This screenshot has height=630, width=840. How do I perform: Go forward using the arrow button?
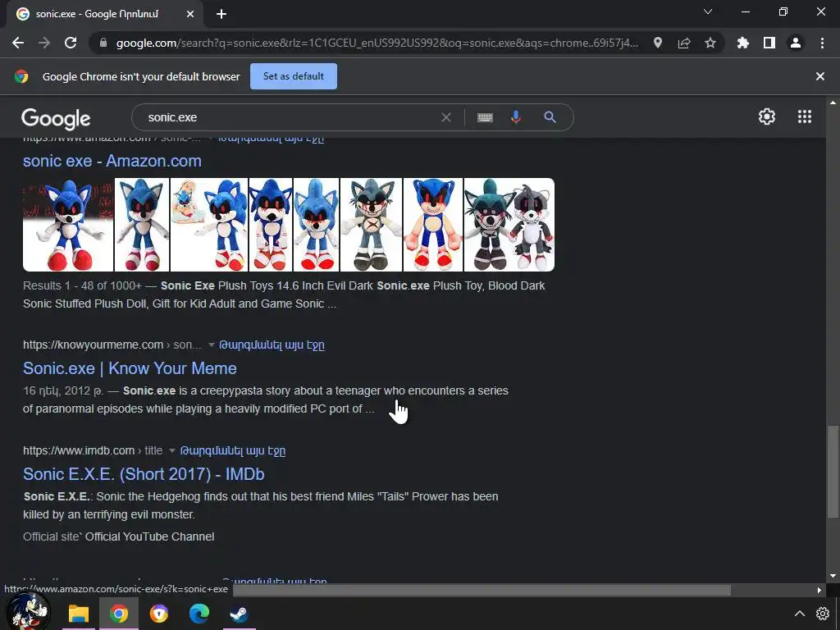tap(44, 43)
